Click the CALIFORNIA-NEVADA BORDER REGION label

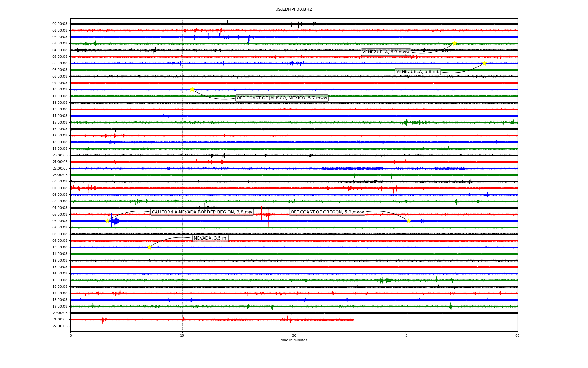tap(202, 212)
